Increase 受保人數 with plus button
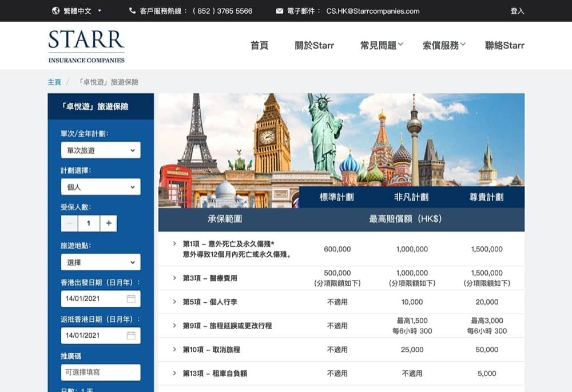 [108, 223]
